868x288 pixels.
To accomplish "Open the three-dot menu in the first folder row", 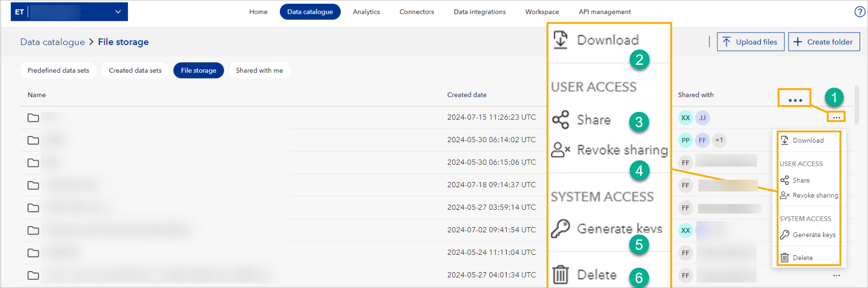I will [836, 117].
